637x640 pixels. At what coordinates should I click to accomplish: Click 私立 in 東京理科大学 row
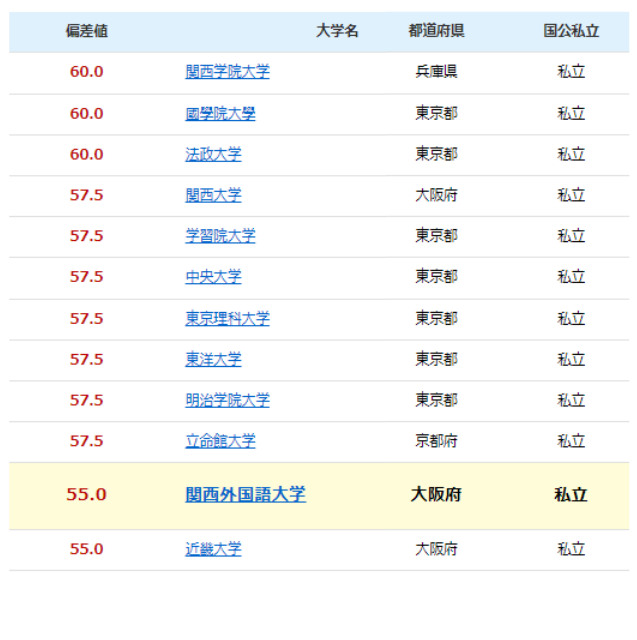571,318
